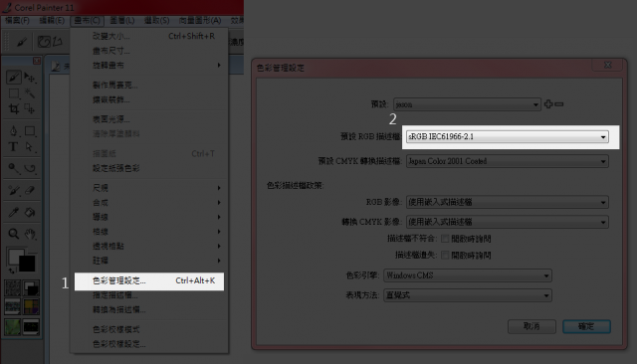This screenshot has height=364, width=637.
Task: Select the Text tool
Action: click(13, 146)
